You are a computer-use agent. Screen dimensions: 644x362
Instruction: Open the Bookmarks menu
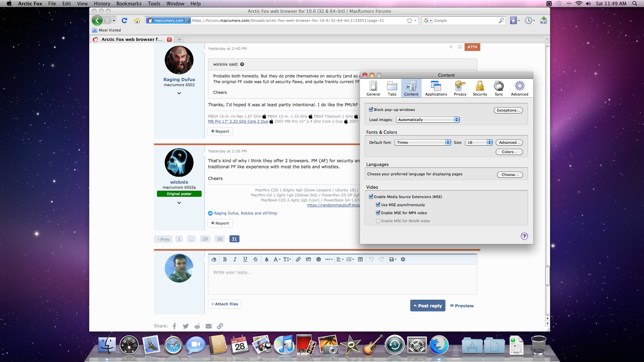tap(129, 4)
